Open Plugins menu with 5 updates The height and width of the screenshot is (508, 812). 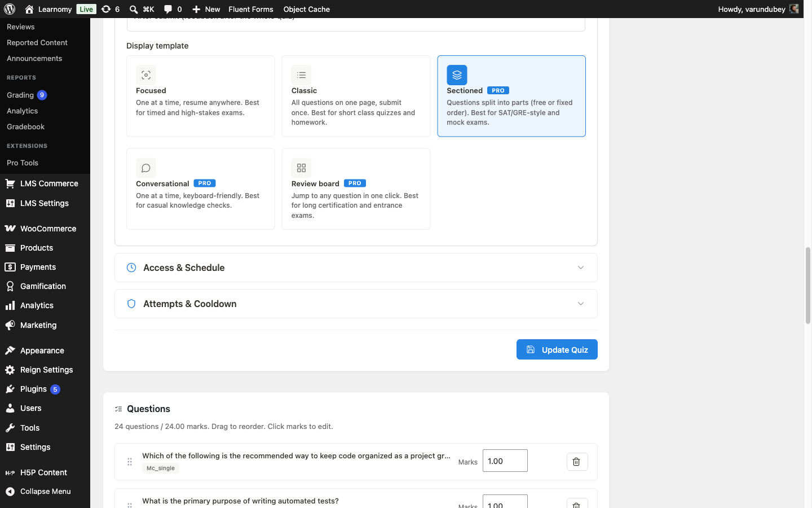pyautogui.click(x=45, y=389)
